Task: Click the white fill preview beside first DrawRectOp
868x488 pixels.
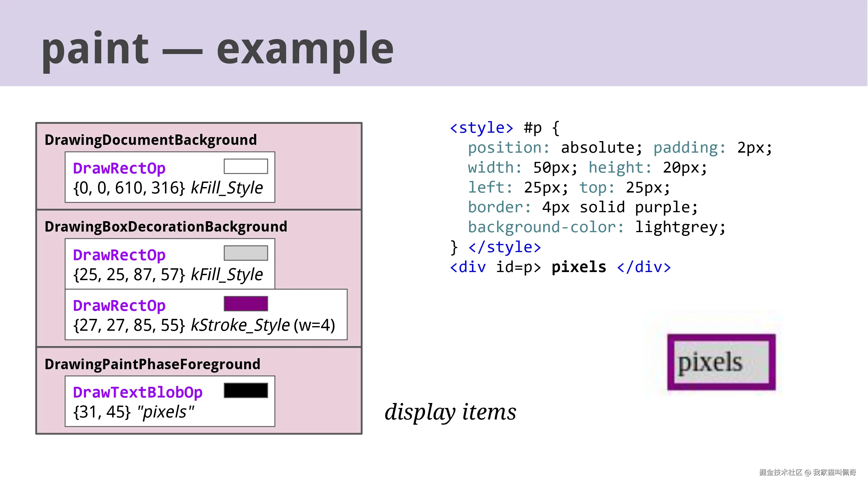Action: tap(245, 166)
